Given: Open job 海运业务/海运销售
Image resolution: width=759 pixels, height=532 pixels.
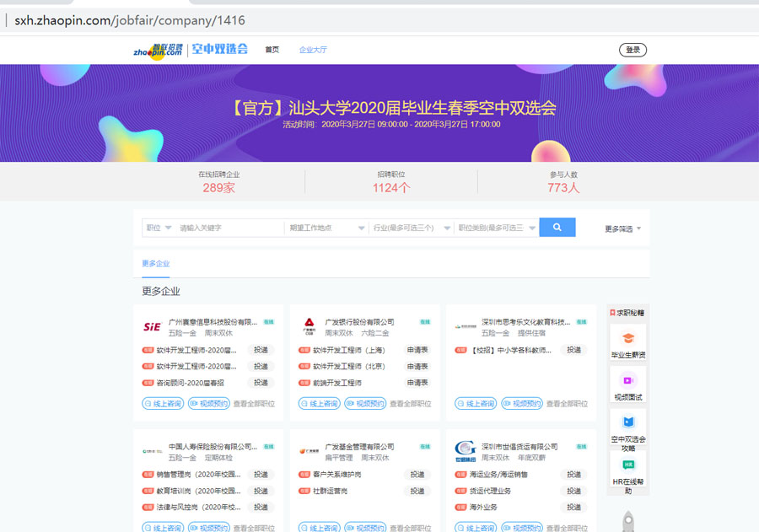Looking at the screenshot, I should tap(498, 475).
